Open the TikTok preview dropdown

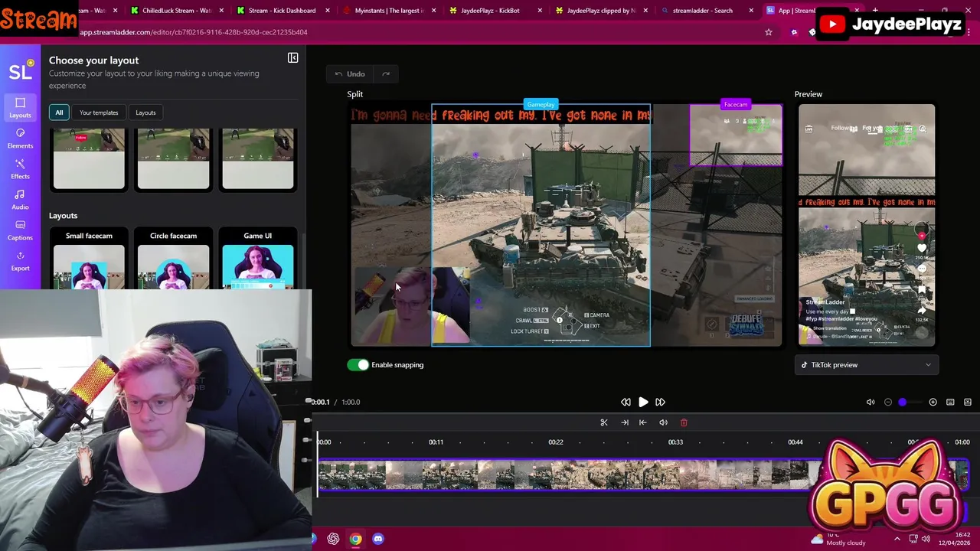(866, 365)
